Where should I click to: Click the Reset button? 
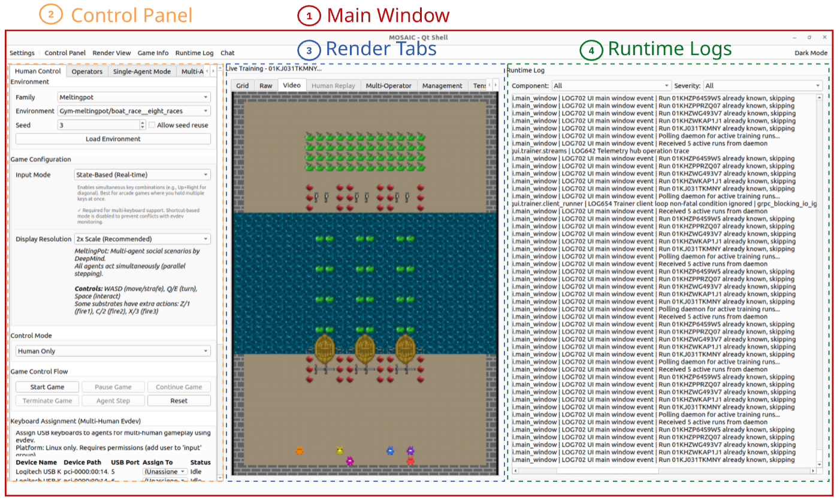[x=179, y=401]
